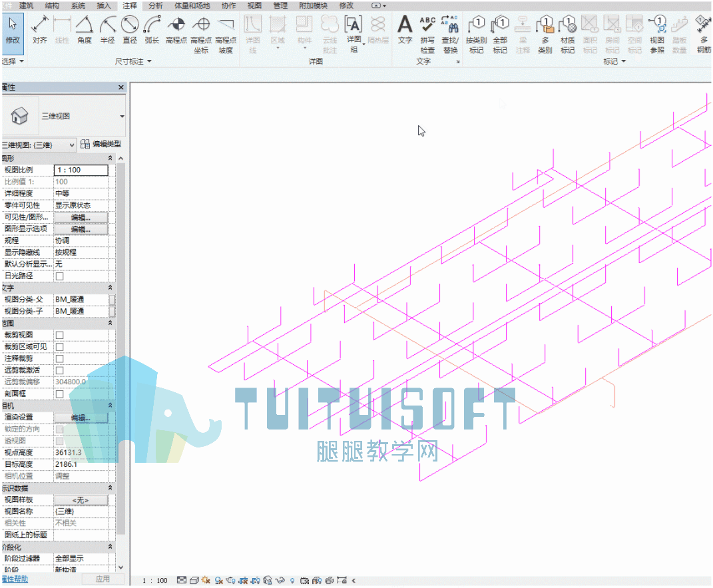Open the 三维视图 type selector dropdown

[122, 117]
